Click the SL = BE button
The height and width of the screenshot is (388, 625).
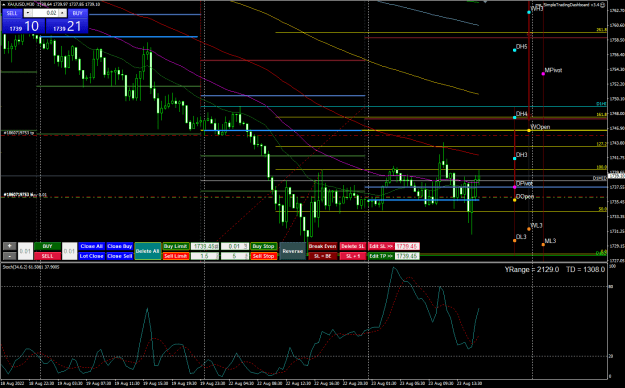[x=322, y=256]
